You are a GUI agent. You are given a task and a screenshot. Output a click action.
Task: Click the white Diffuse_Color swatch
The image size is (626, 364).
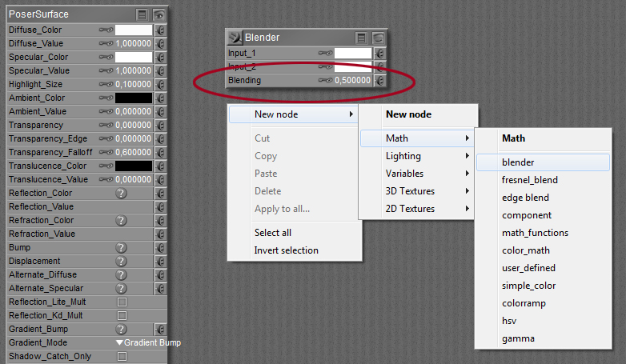[x=134, y=30]
